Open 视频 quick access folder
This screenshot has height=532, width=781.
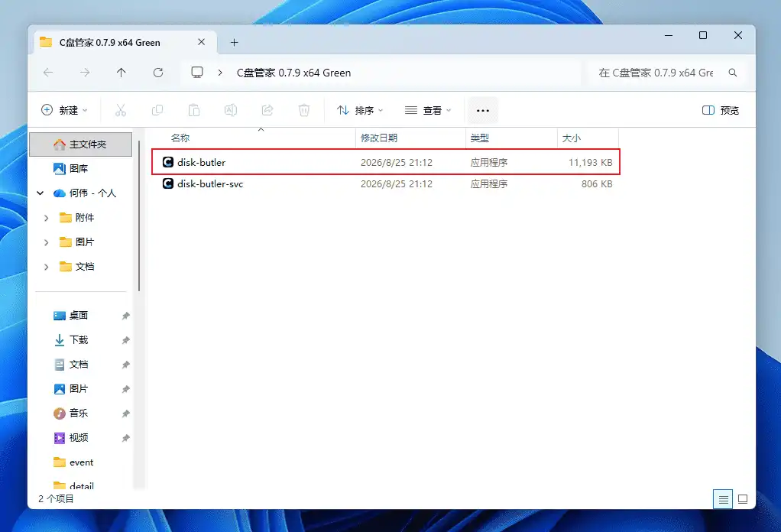click(78, 438)
